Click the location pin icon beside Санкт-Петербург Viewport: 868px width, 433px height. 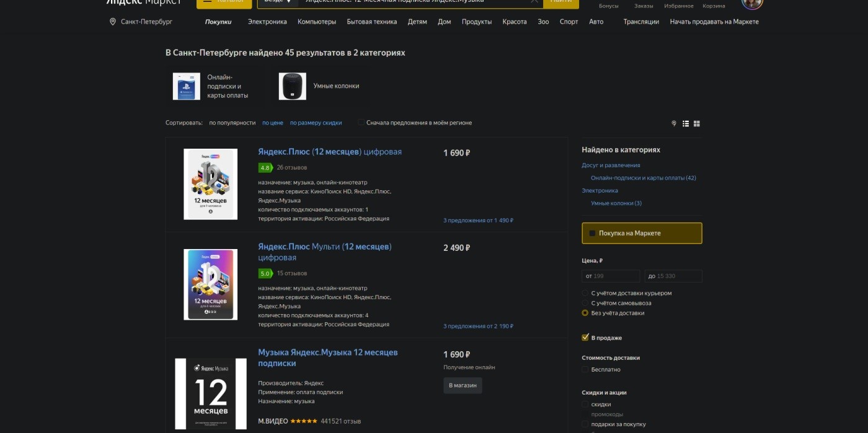click(x=113, y=22)
